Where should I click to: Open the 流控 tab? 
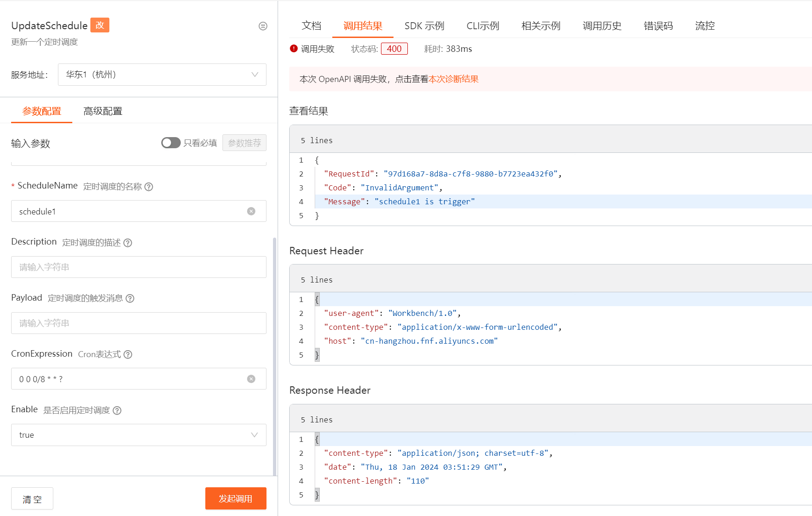click(705, 26)
